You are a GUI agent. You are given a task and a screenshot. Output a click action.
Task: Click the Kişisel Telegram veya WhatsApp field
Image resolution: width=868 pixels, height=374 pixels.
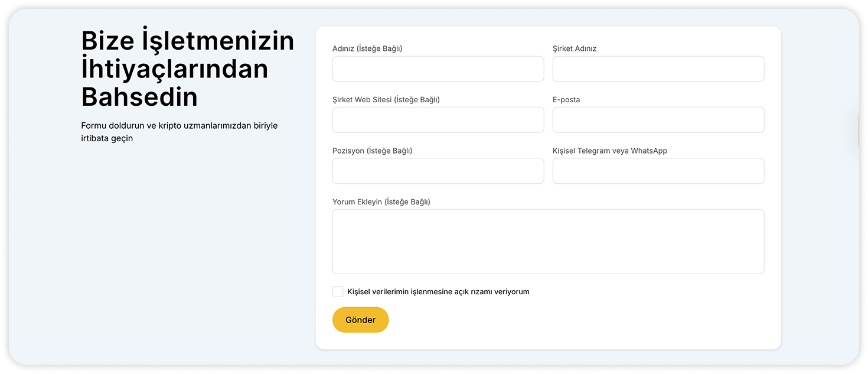658,171
